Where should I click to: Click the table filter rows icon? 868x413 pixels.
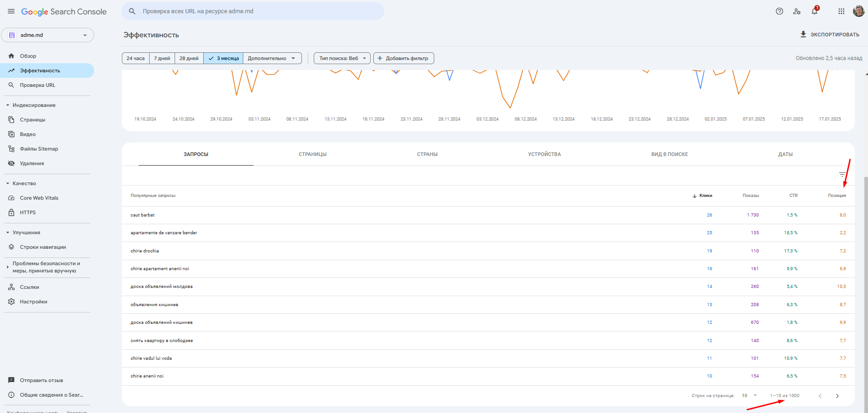pos(842,175)
